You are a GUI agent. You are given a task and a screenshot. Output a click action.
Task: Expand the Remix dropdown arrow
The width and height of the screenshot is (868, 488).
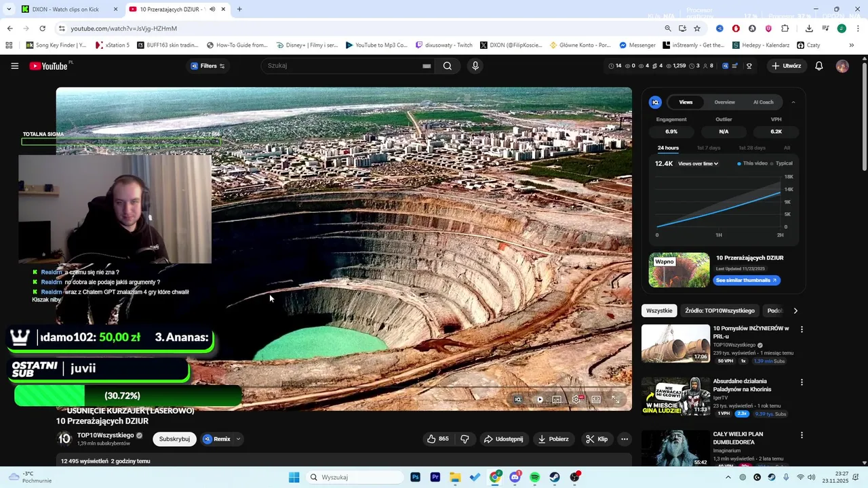(x=238, y=439)
